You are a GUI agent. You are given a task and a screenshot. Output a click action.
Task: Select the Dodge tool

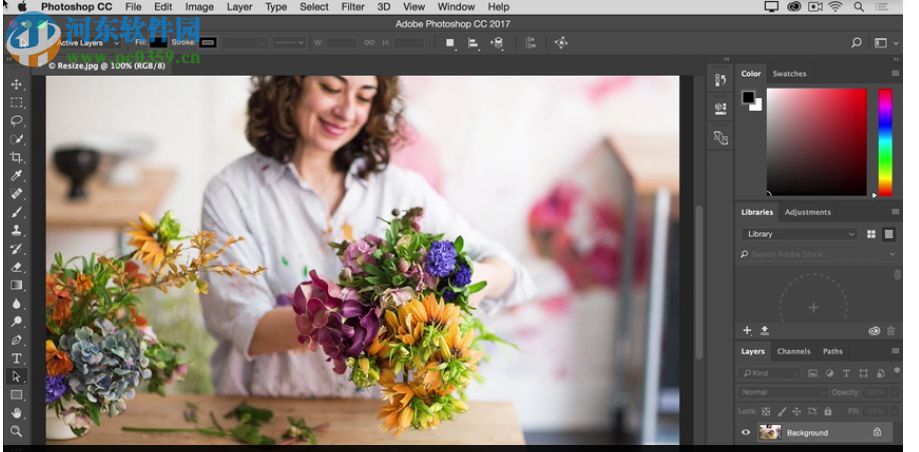[x=16, y=321]
